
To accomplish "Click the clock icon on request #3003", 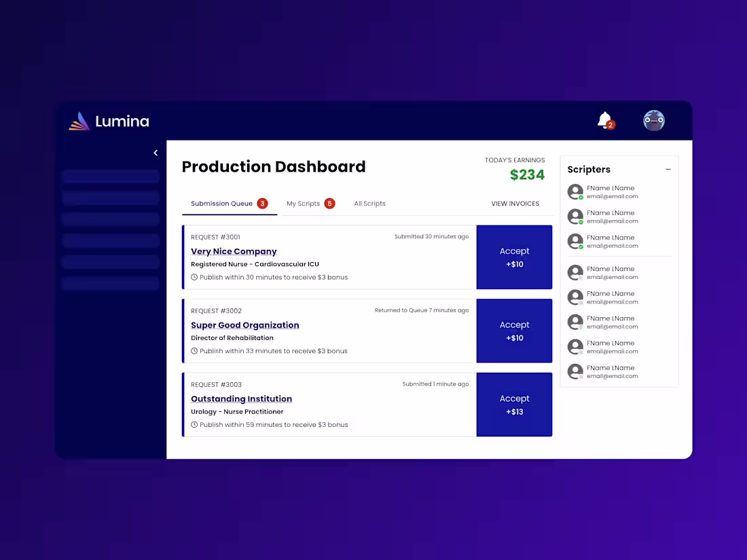I will tap(193, 424).
